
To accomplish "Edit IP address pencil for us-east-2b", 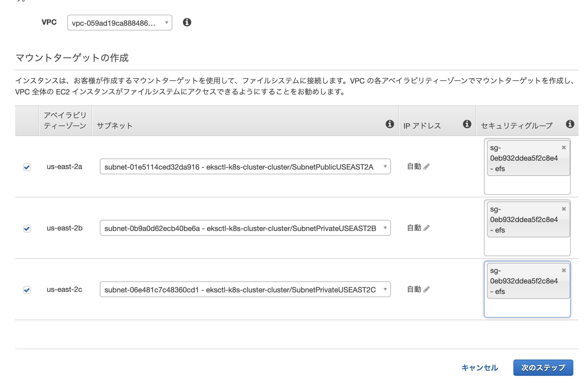I will pos(426,228).
